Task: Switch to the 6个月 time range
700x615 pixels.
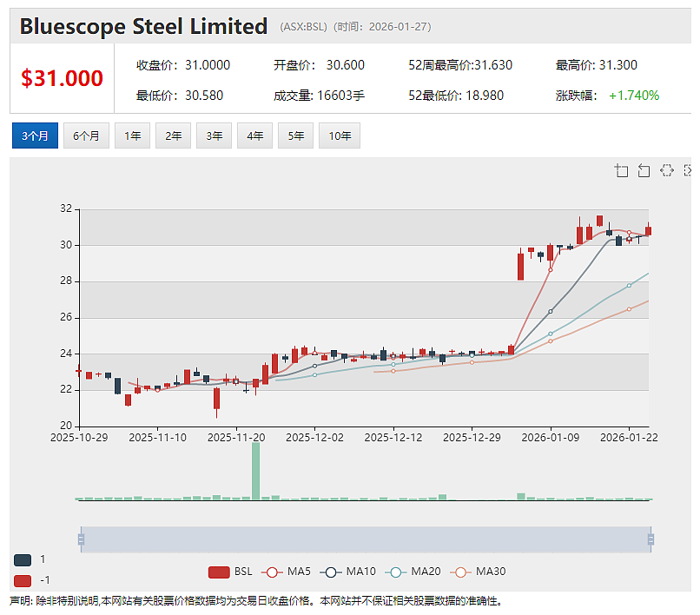Action: tap(86, 136)
